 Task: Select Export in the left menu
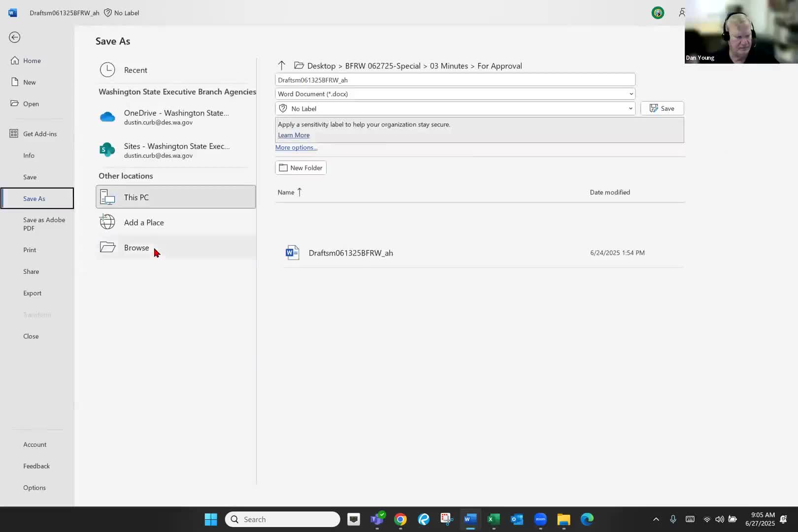[x=32, y=293]
